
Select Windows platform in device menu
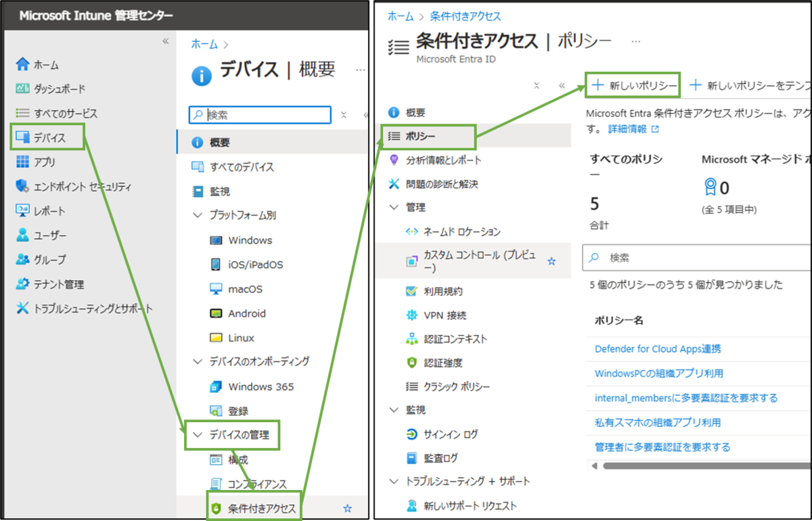[x=241, y=240]
